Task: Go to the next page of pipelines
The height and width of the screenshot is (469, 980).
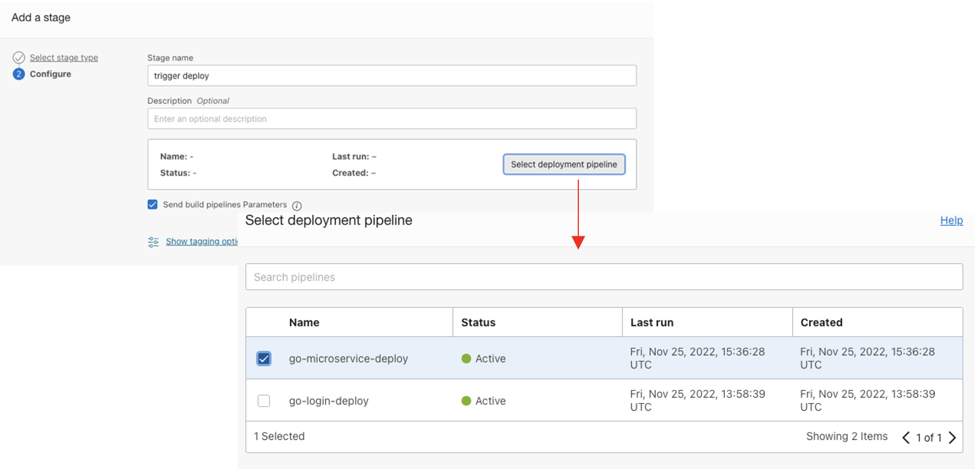Action: [x=952, y=438]
